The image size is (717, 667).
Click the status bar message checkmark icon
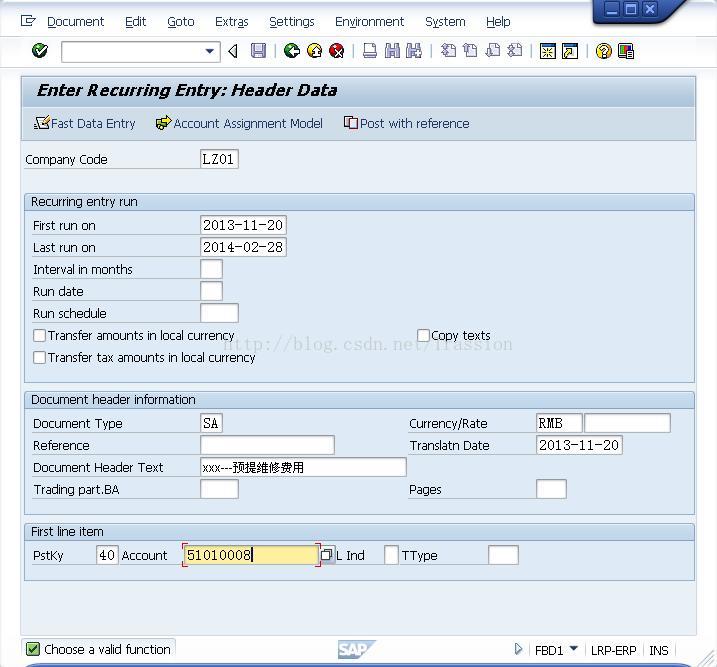(33, 649)
